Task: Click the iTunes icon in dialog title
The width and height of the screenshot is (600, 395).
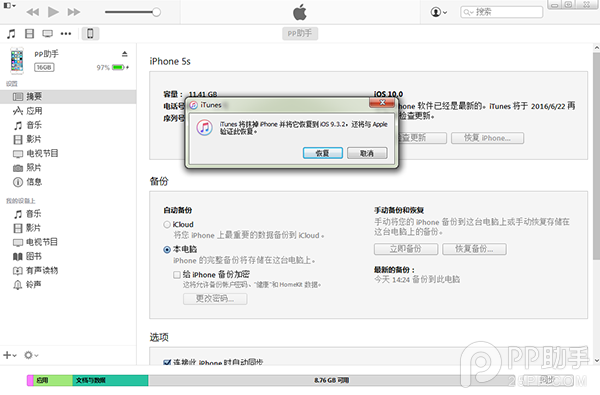Action: 194,105
